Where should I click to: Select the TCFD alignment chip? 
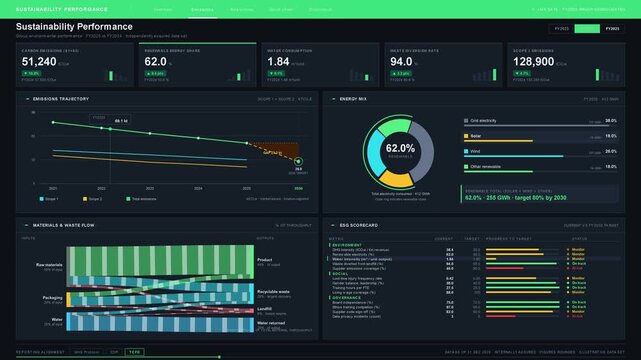click(x=134, y=352)
